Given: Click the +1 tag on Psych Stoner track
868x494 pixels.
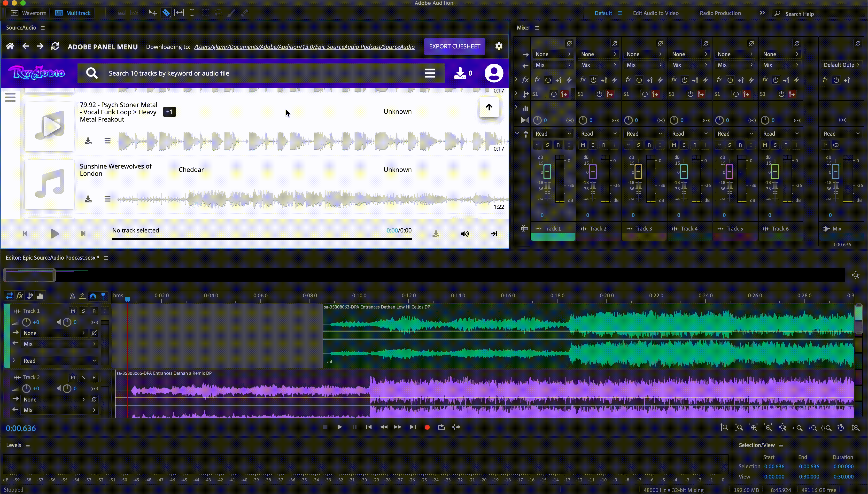Looking at the screenshot, I should click(x=169, y=112).
